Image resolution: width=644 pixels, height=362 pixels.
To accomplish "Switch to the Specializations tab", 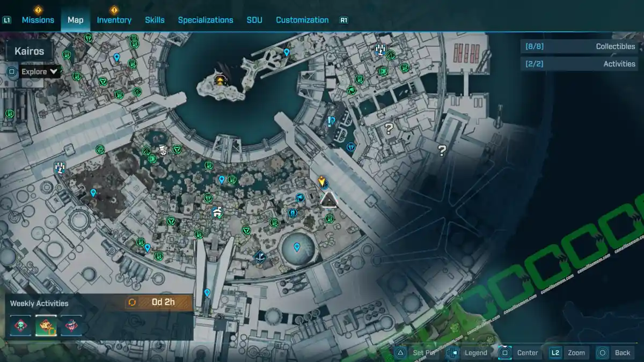I will (206, 19).
